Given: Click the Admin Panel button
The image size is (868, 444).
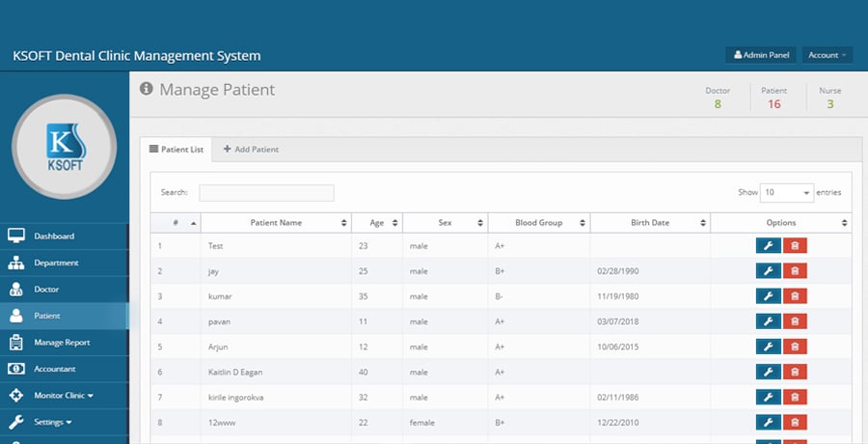Looking at the screenshot, I should click(761, 55).
